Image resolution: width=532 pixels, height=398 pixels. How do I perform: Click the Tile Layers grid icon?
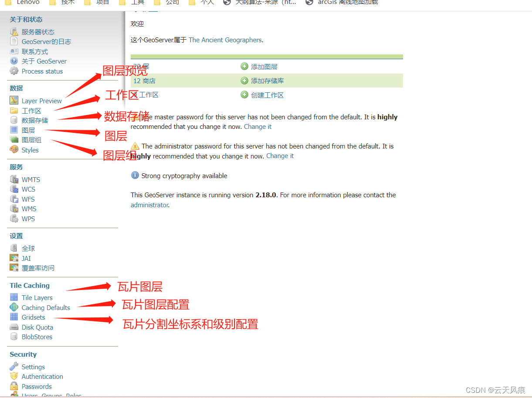(x=14, y=297)
